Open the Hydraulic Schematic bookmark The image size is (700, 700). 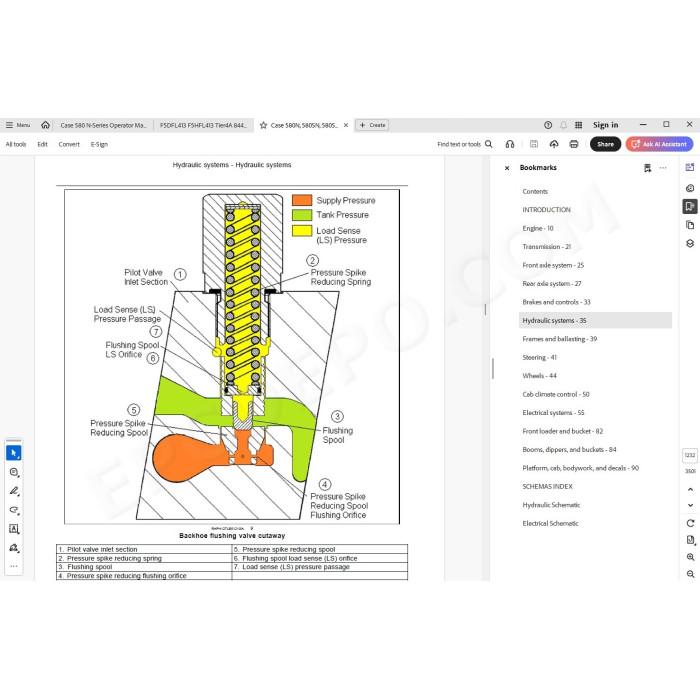[x=551, y=505]
